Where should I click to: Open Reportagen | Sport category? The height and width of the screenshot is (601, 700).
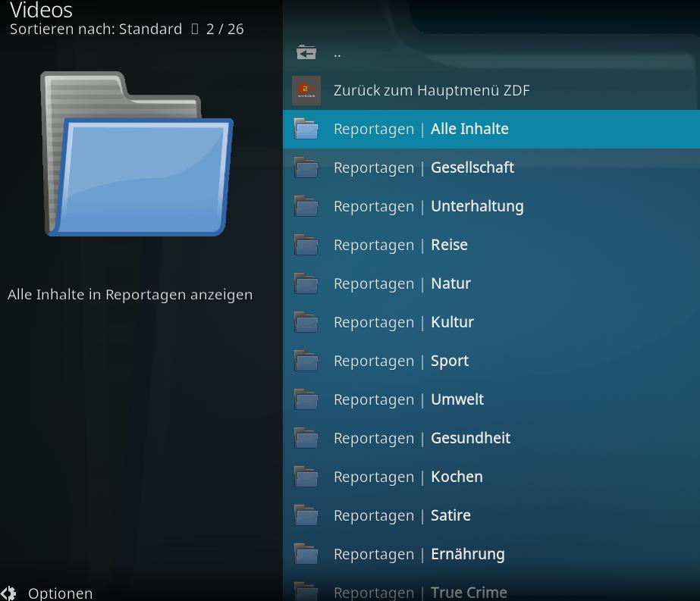(x=491, y=361)
